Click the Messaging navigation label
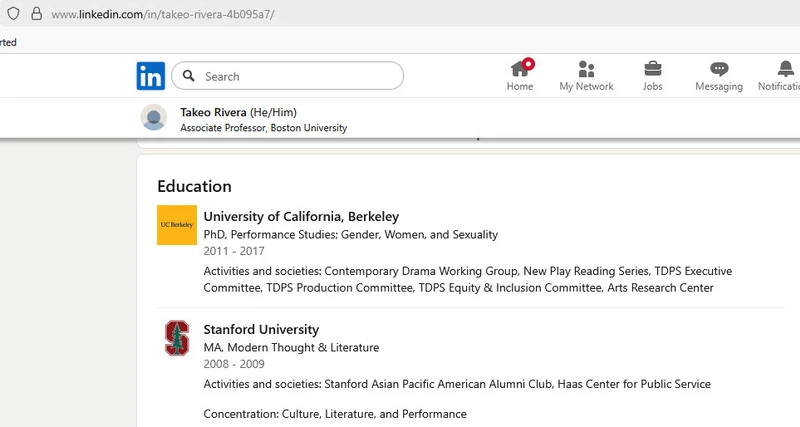The image size is (800, 427). click(719, 86)
